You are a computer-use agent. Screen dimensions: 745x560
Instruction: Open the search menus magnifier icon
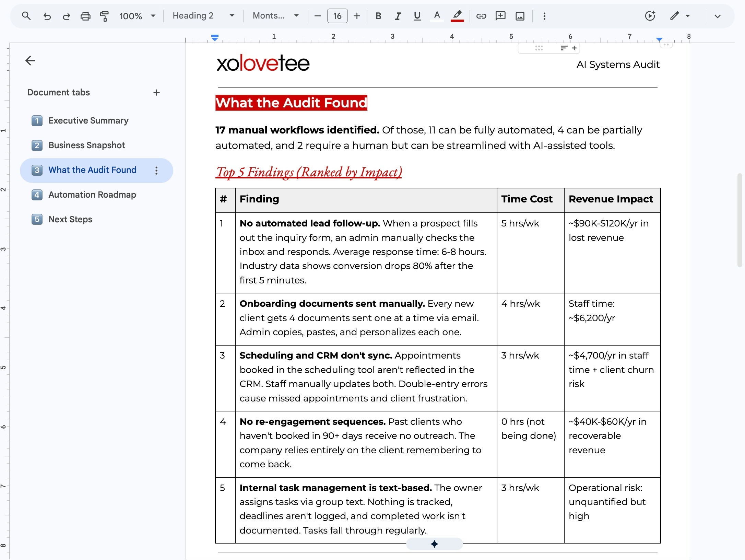coord(26,16)
